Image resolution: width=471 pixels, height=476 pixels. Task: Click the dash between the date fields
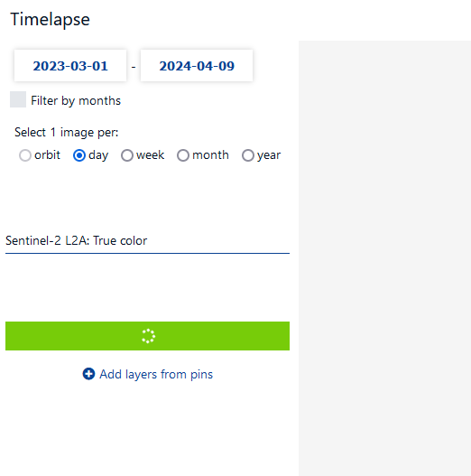134,67
